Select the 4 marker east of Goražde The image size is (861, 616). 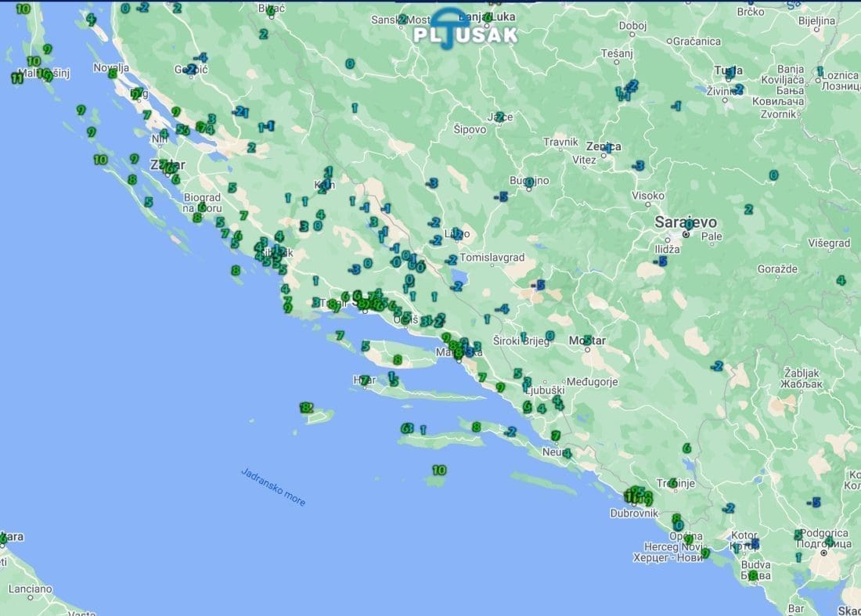click(x=841, y=280)
